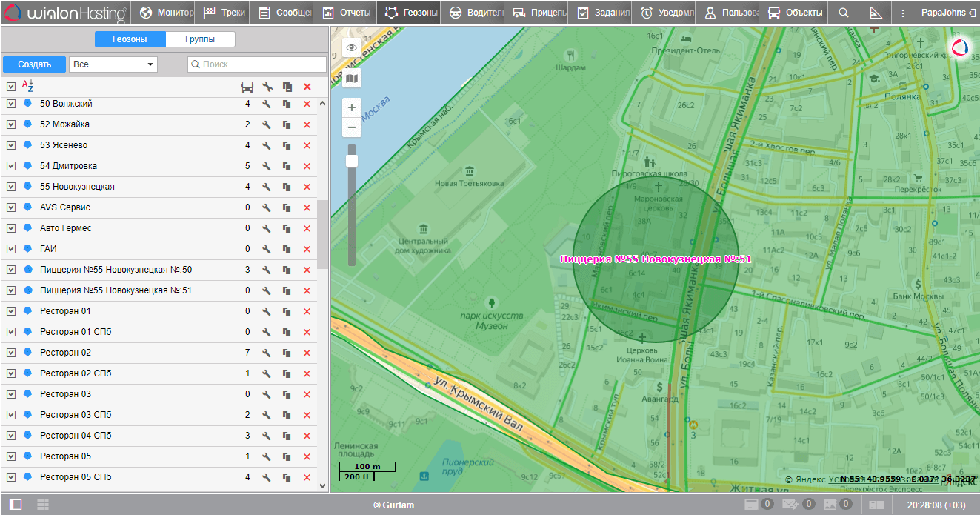
Task: Switch to the Группы tab
Action: coord(200,39)
